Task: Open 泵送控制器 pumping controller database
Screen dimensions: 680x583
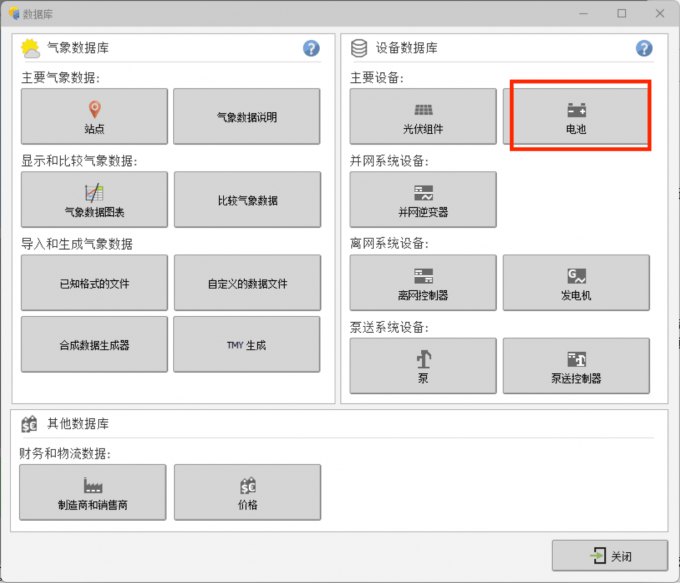Action: (576, 366)
